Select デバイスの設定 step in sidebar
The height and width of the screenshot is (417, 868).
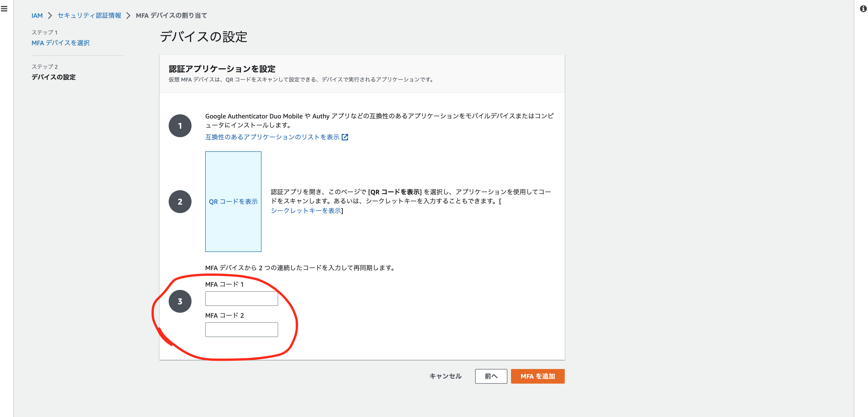[x=53, y=77]
